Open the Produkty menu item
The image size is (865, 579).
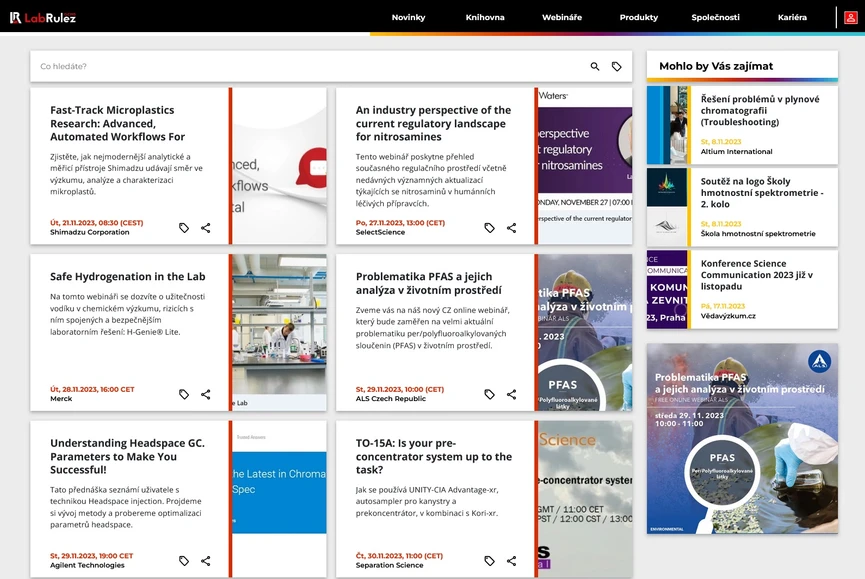click(637, 16)
